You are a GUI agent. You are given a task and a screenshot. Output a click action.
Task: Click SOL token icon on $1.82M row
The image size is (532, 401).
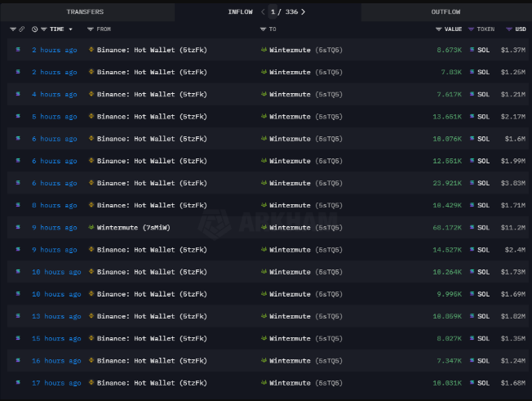472,316
